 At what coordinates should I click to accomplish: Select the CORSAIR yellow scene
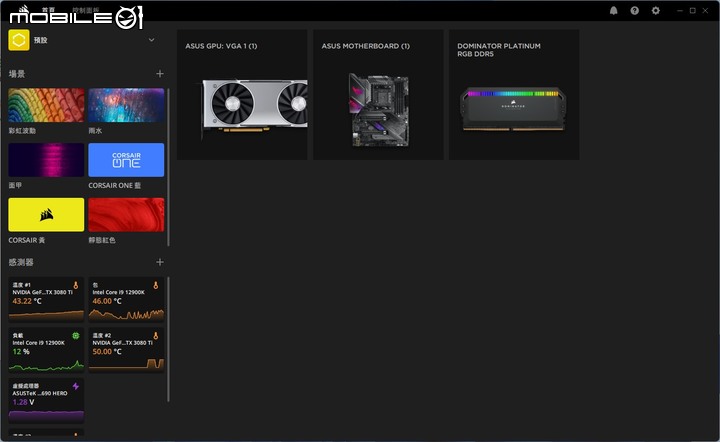click(46, 214)
